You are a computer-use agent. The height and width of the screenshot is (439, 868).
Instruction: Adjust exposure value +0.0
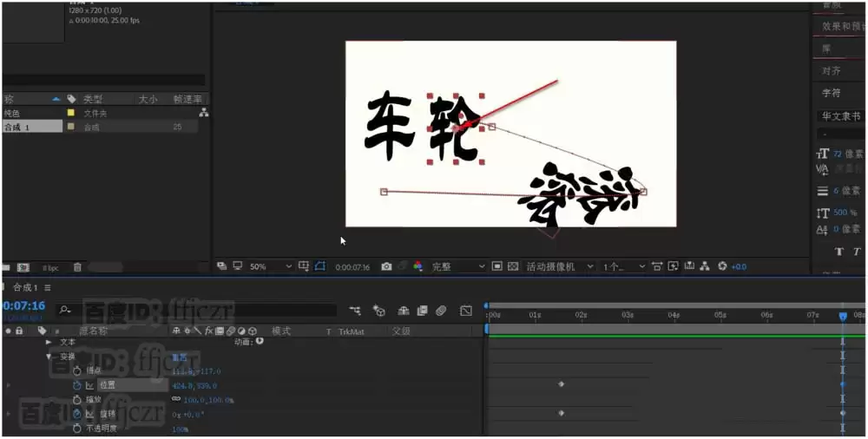click(739, 267)
